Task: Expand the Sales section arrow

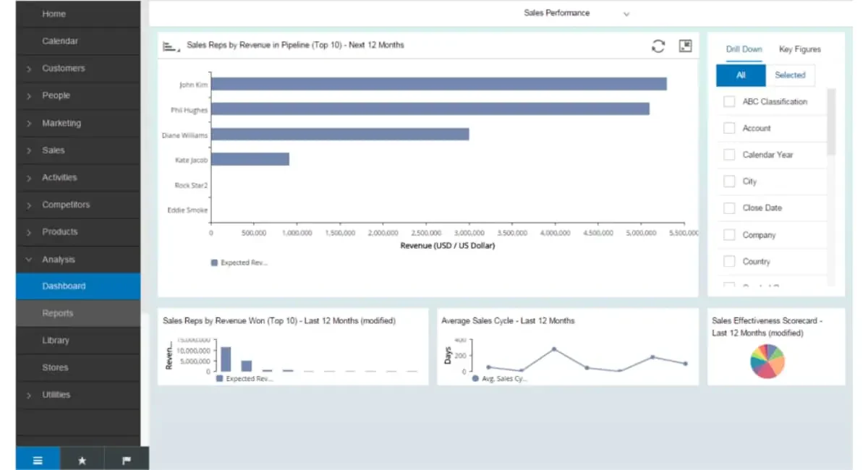Action: 29,150
